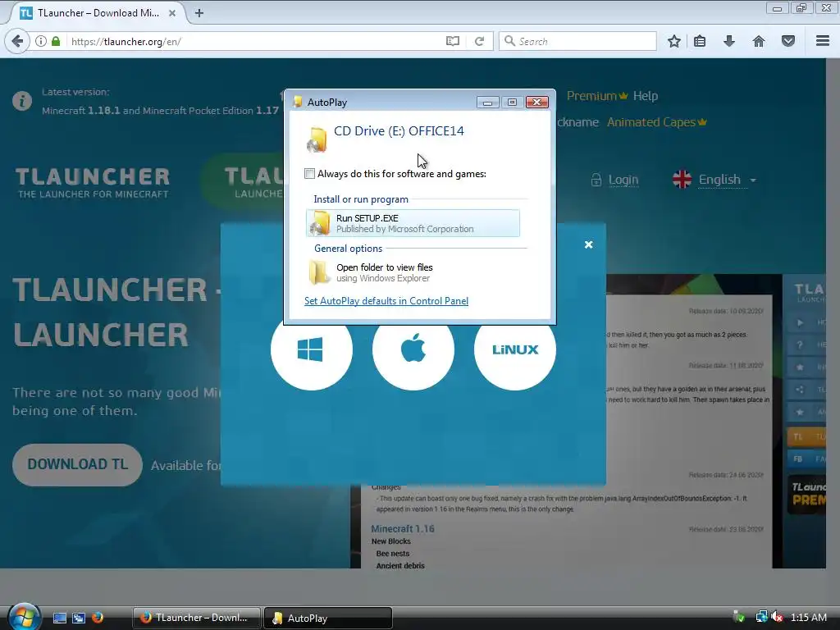Click the CD Drive (E:) OFFICE14 title text

click(399, 131)
